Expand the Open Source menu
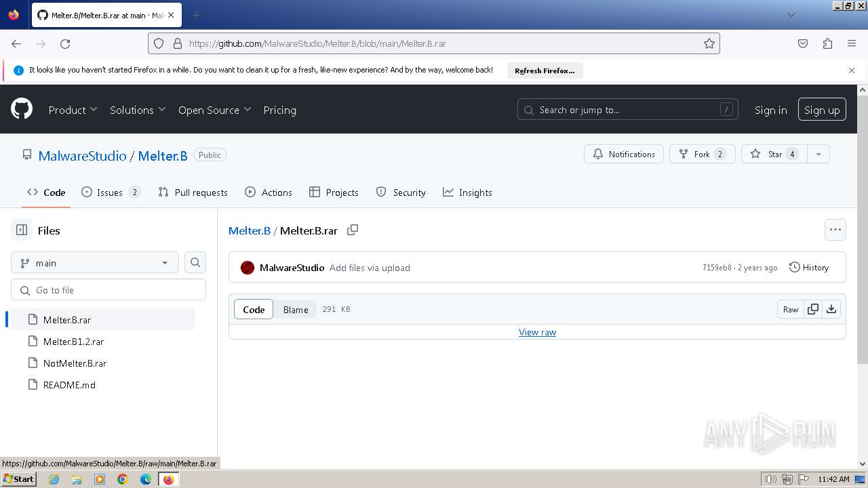The image size is (868, 488). (214, 110)
